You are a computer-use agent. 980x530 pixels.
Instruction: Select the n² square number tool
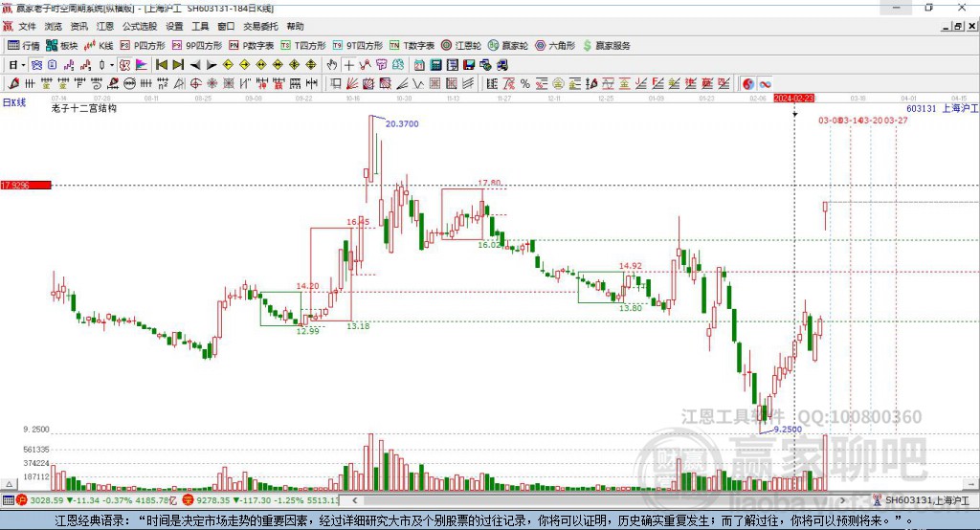163,84
